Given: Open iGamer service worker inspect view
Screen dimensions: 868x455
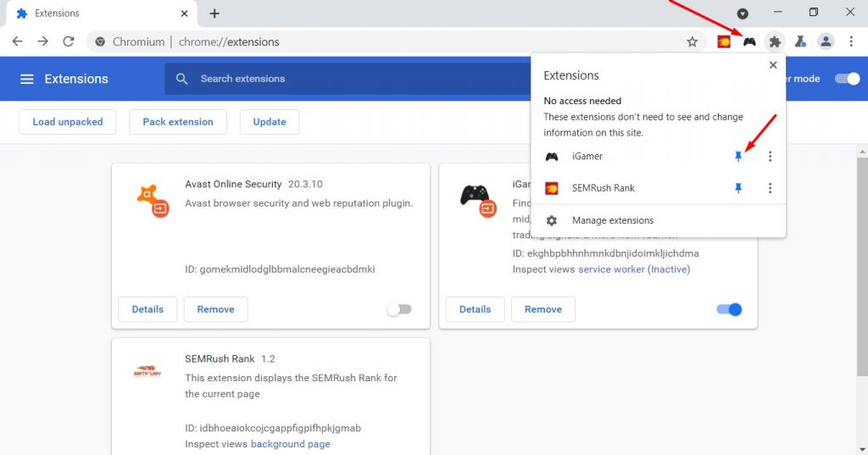Looking at the screenshot, I should point(634,269).
